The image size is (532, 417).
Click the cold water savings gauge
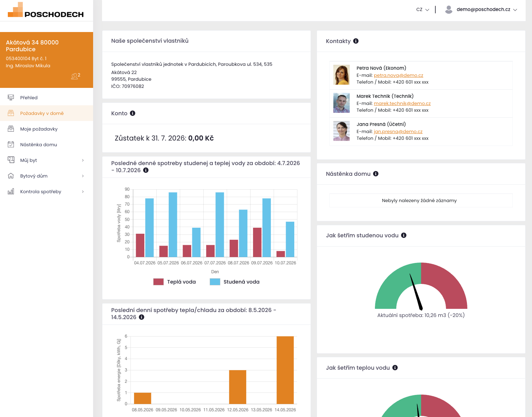(421, 286)
